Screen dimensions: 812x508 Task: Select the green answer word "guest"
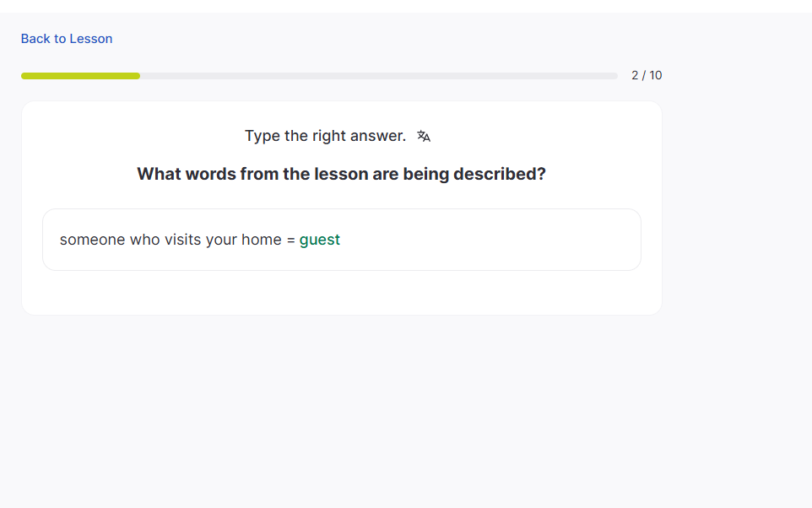tap(320, 240)
